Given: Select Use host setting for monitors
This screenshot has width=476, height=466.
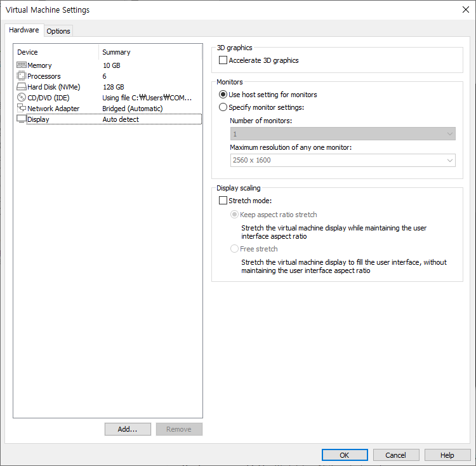Looking at the screenshot, I should [x=223, y=95].
